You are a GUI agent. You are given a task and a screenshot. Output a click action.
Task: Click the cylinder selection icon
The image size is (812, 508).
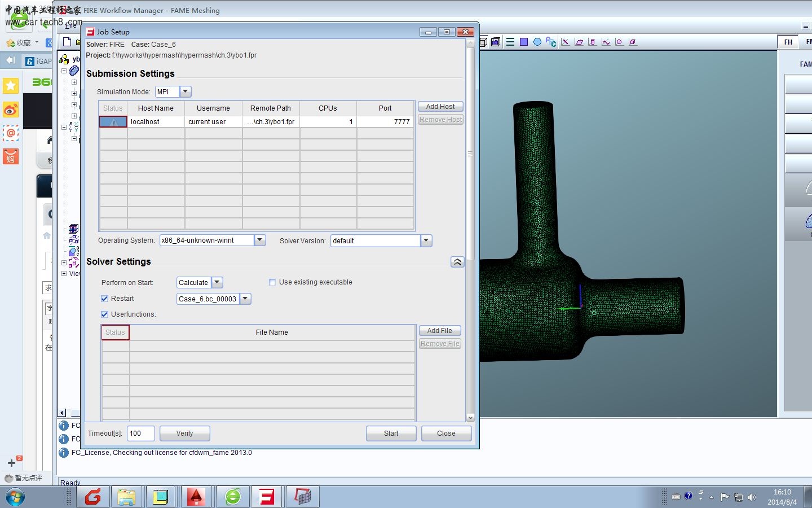(592, 42)
